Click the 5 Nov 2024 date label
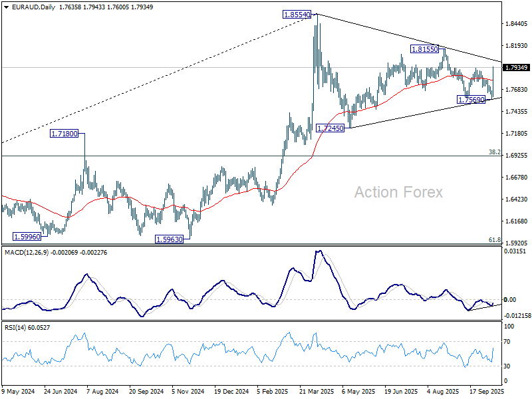Screen dimensions: 532x399 pos(188,391)
